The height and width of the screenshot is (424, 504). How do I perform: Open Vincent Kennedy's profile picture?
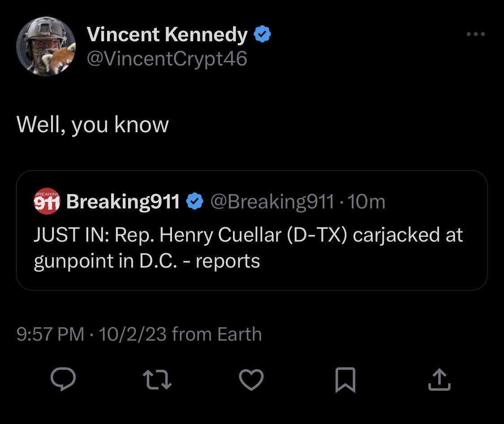46,46
